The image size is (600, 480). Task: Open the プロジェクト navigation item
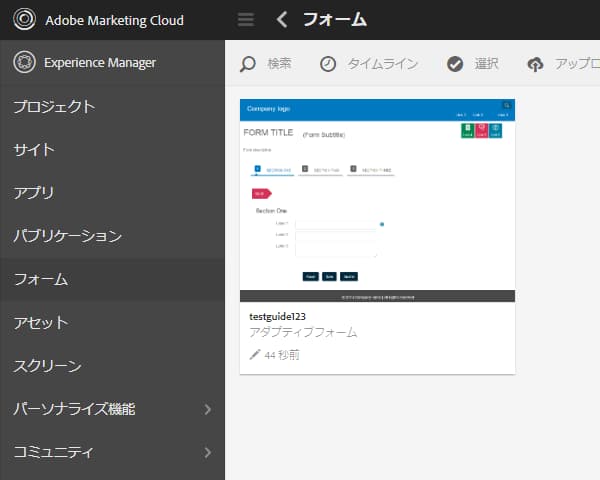point(112,106)
